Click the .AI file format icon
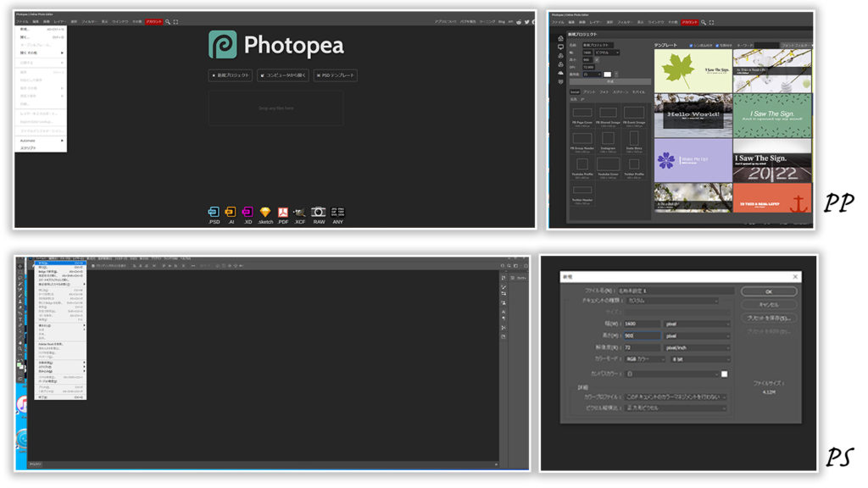 [x=231, y=212]
